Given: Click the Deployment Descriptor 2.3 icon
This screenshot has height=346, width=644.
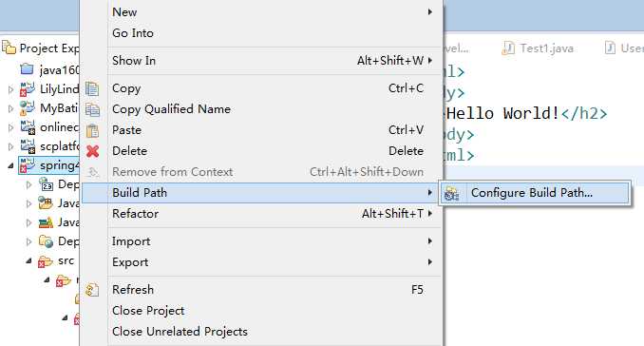Looking at the screenshot, I should tap(46, 184).
